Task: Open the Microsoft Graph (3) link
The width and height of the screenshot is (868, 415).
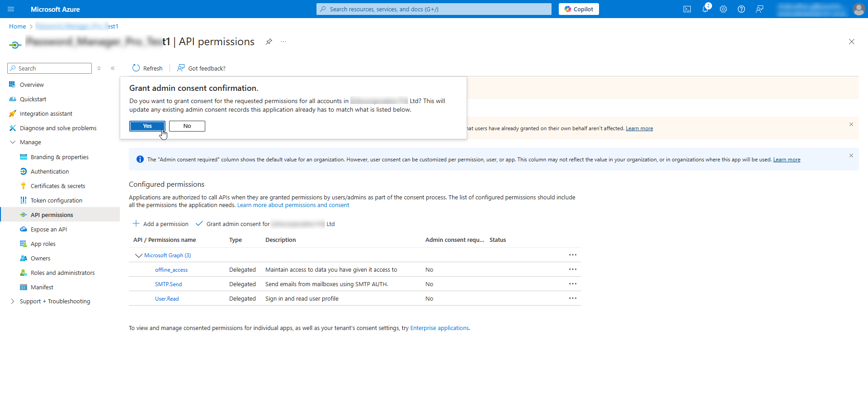Action: pyautogui.click(x=168, y=255)
